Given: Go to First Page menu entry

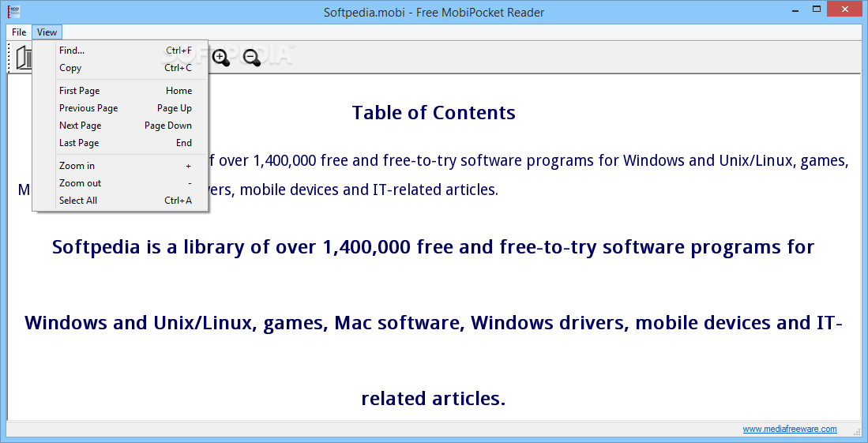Looking at the screenshot, I should 120,90.
